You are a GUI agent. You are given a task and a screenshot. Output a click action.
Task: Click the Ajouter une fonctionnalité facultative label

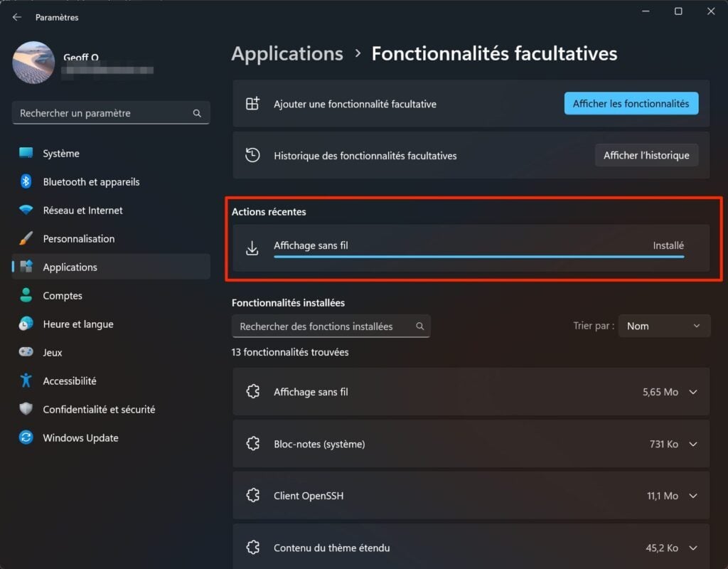point(355,104)
